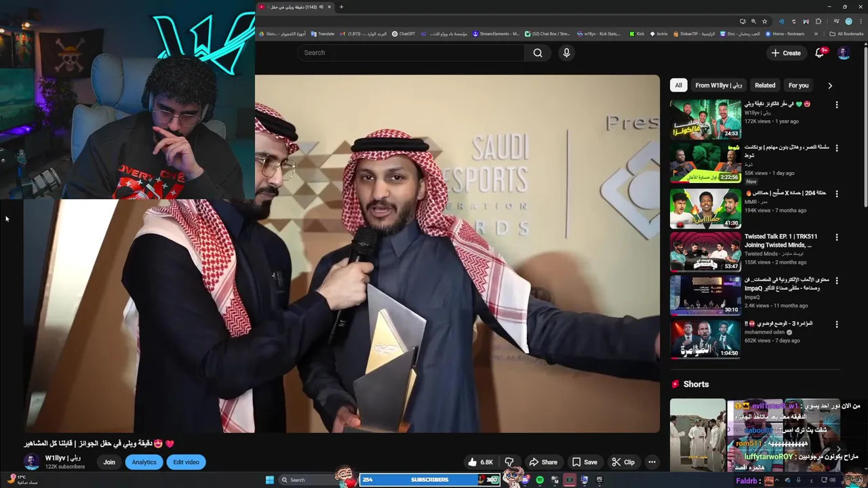This screenshot has height=488, width=868.
Task: Open the first Shorts thumbnail
Action: click(697, 435)
